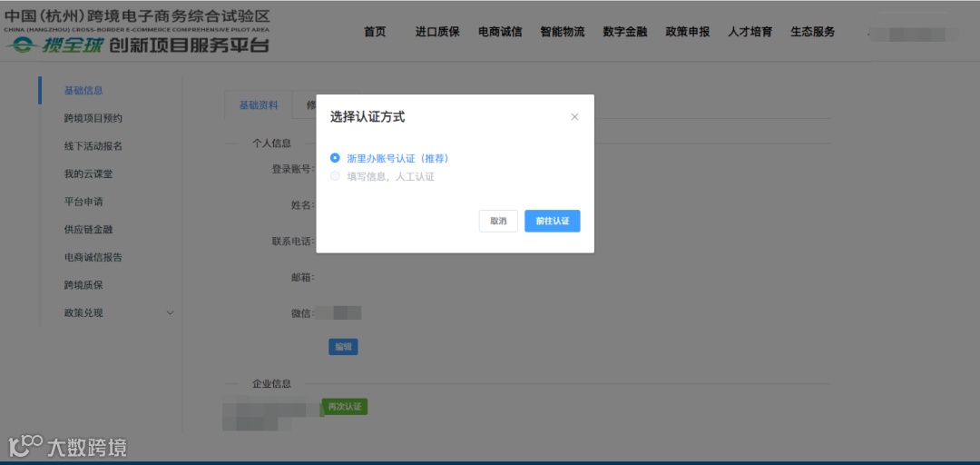Click the blue 编辑 button
This screenshot has width=980, height=465.
click(343, 347)
